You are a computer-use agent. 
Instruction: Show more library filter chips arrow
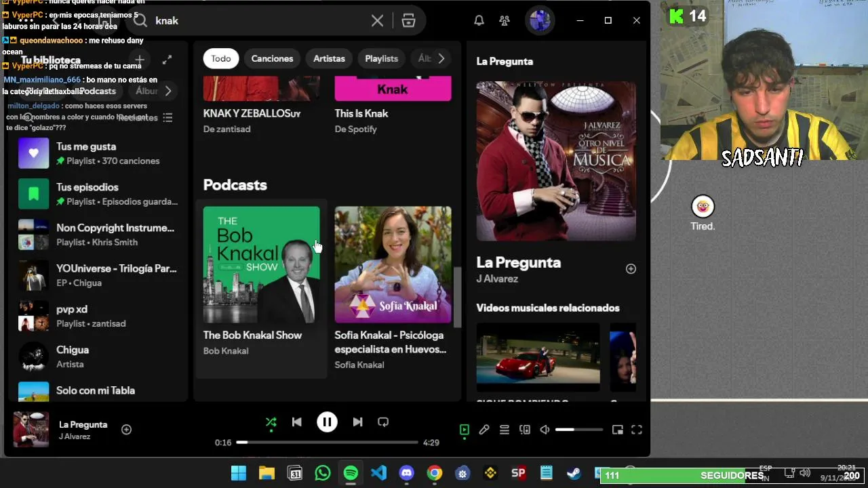click(x=167, y=91)
